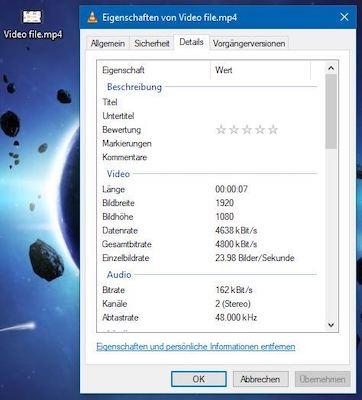Click the 23.98 Bilder/Sekunde value
Screen dimensions: 362x400
tap(255, 258)
